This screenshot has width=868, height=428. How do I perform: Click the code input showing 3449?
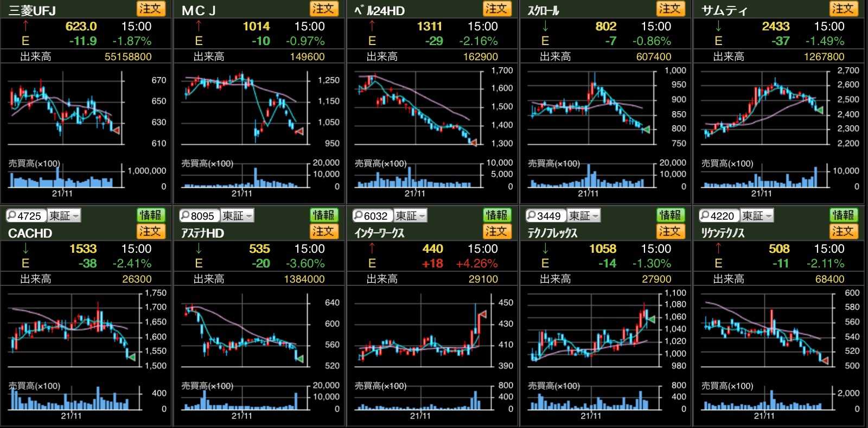(x=546, y=216)
